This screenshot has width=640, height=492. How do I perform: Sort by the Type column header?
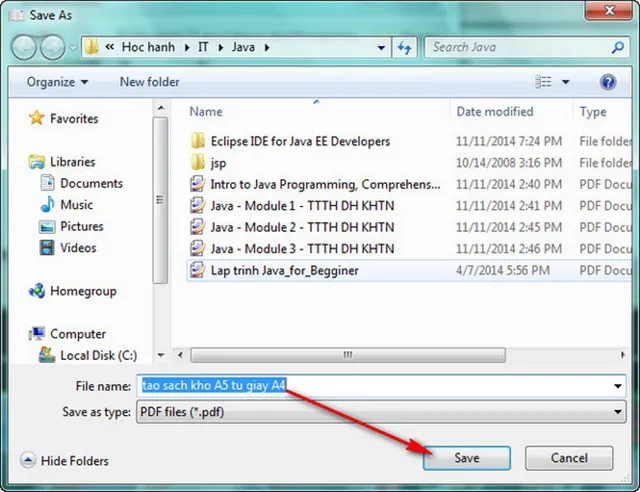(593, 112)
